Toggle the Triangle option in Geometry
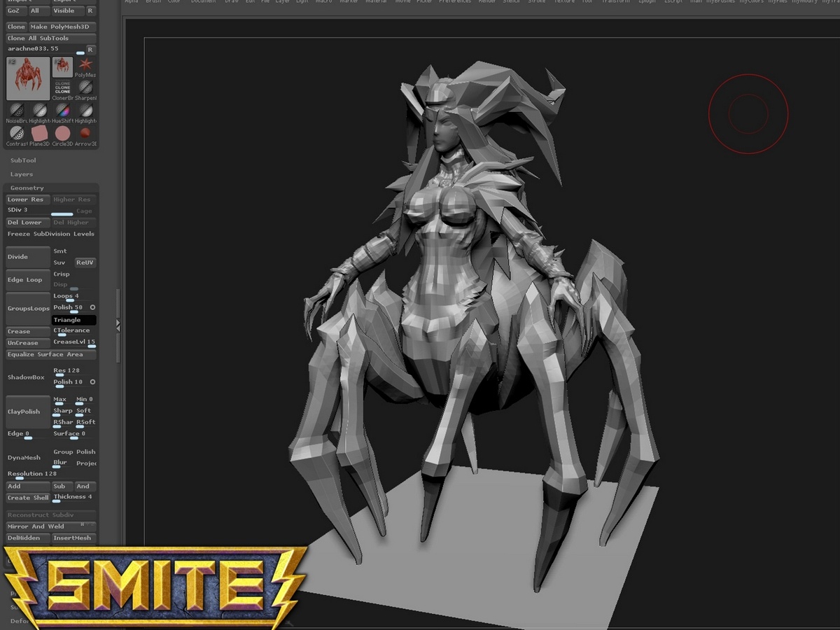The width and height of the screenshot is (840, 630). (x=72, y=319)
